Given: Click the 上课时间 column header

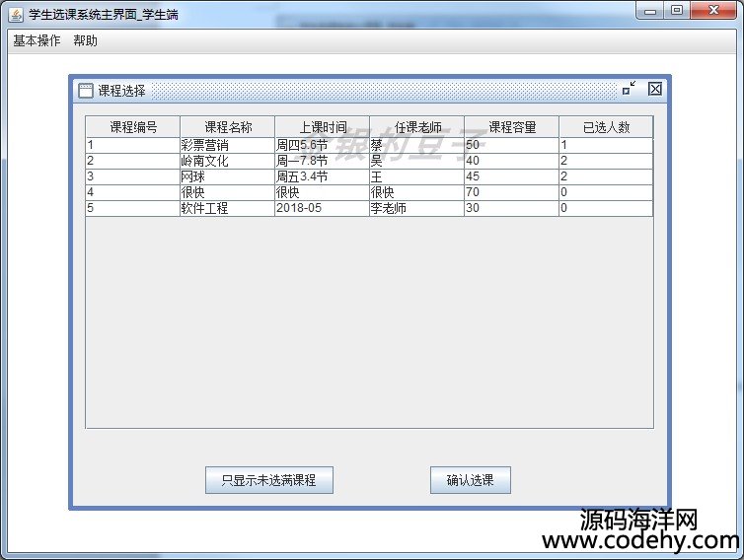Looking at the screenshot, I should pos(322,127).
